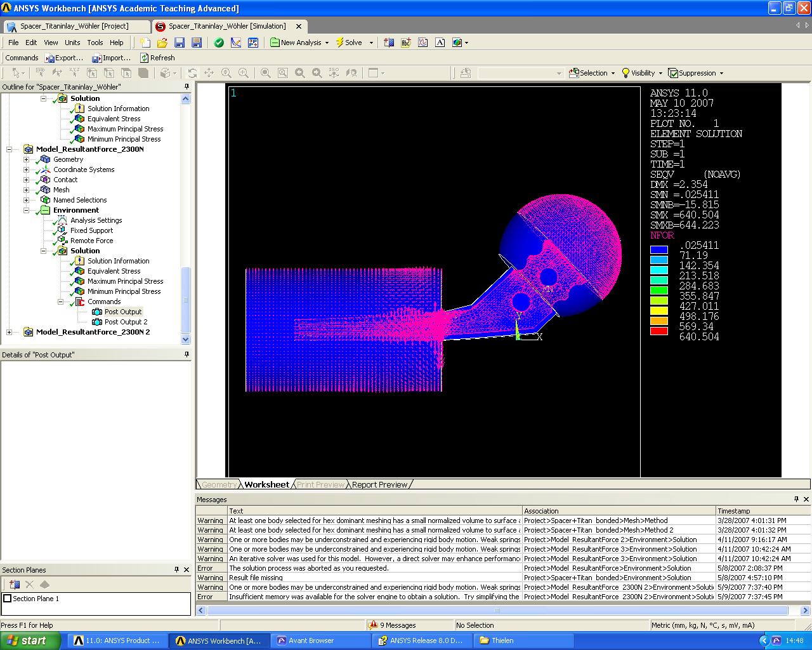This screenshot has width=812, height=650.
Task: Click the Post Output 2 camera icon
Action: (97, 322)
